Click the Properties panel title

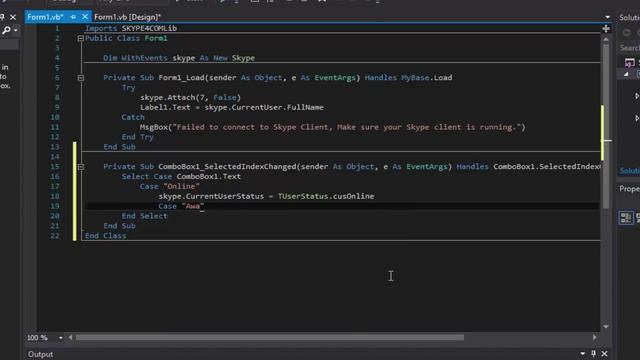pyautogui.click(x=629, y=189)
